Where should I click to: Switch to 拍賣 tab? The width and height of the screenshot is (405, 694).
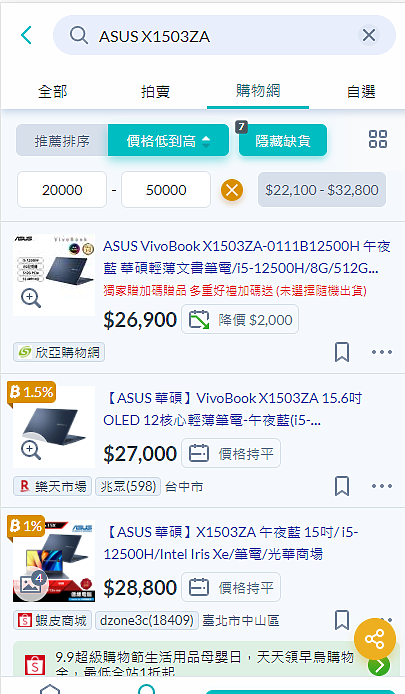(155, 92)
